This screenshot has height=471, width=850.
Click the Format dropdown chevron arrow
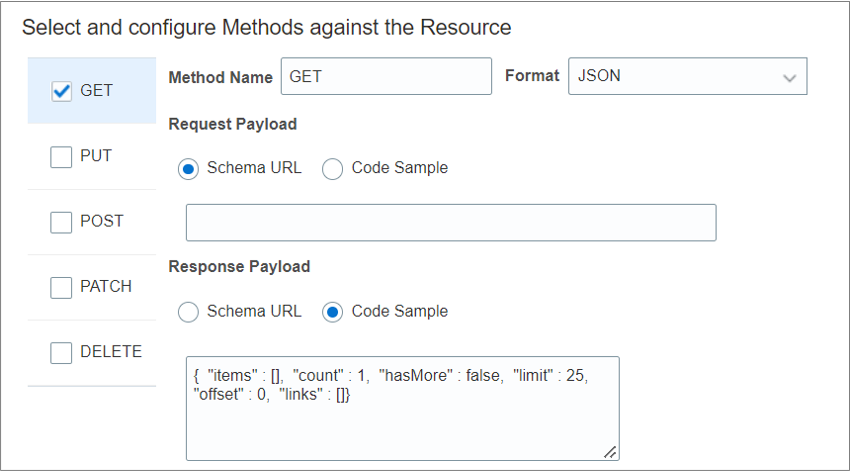[790, 77]
